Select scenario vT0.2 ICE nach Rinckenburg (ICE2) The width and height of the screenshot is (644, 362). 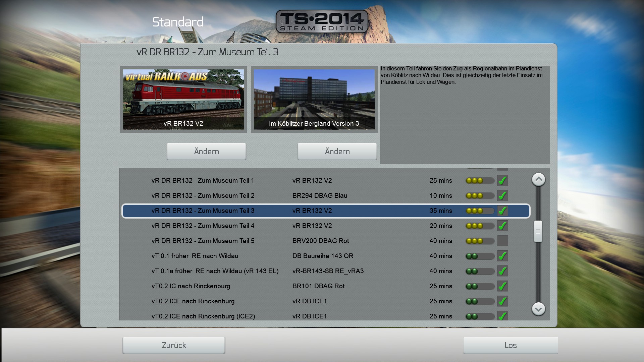click(x=203, y=316)
